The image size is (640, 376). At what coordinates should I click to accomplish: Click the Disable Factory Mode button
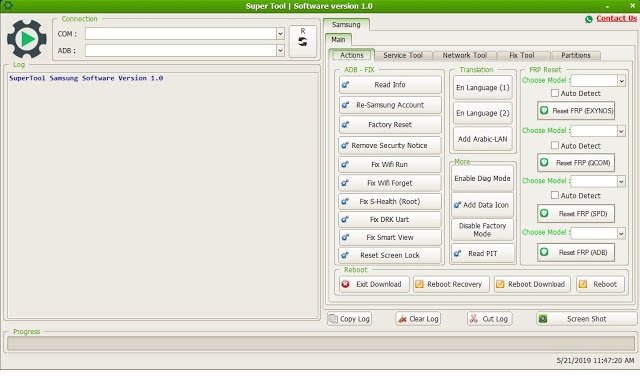coord(482,230)
